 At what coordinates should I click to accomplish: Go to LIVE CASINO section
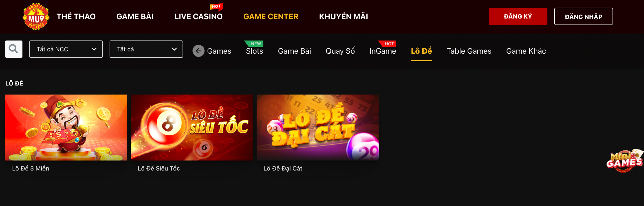tap(198, 17)
